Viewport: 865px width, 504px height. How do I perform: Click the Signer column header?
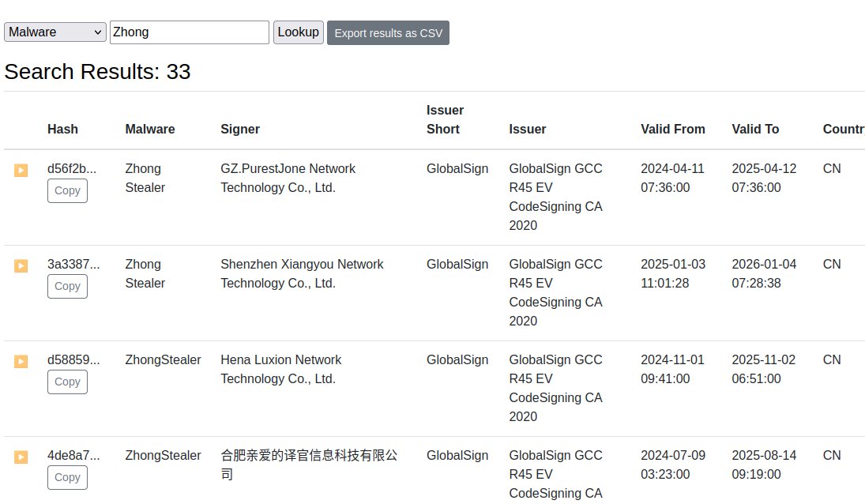coord(240,129)
